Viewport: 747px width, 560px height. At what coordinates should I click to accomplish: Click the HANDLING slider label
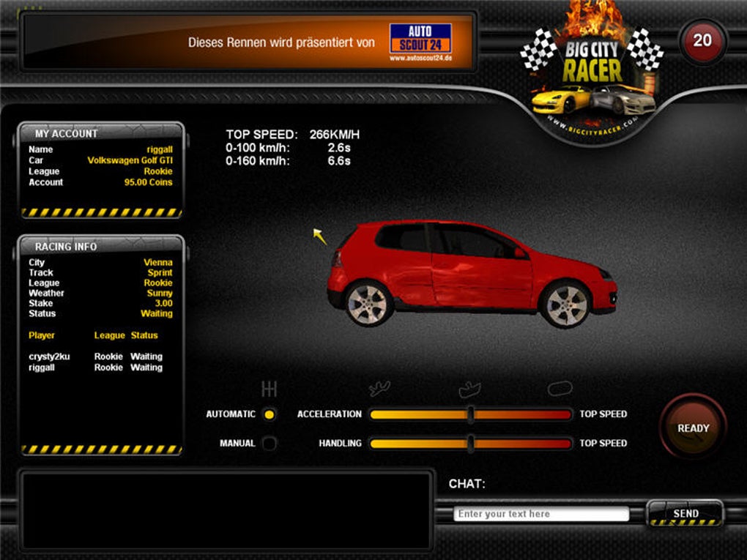[x=340, y=444]
